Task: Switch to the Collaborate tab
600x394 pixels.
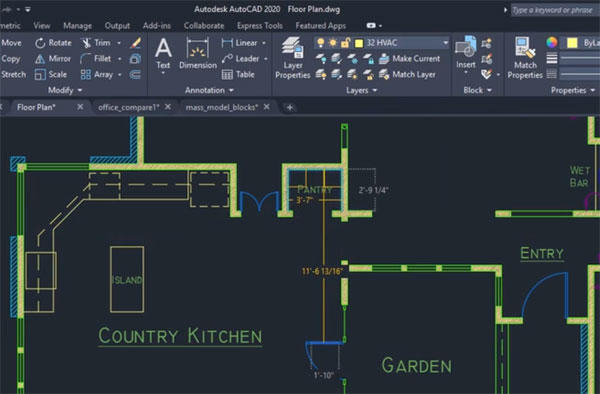Action: pos(204,26)
